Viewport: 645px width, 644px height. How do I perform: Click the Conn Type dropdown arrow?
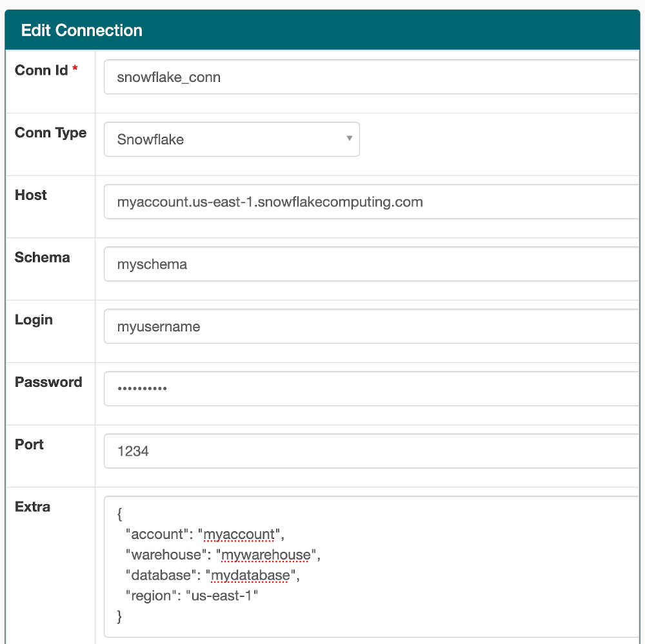(x=348, y=139)
